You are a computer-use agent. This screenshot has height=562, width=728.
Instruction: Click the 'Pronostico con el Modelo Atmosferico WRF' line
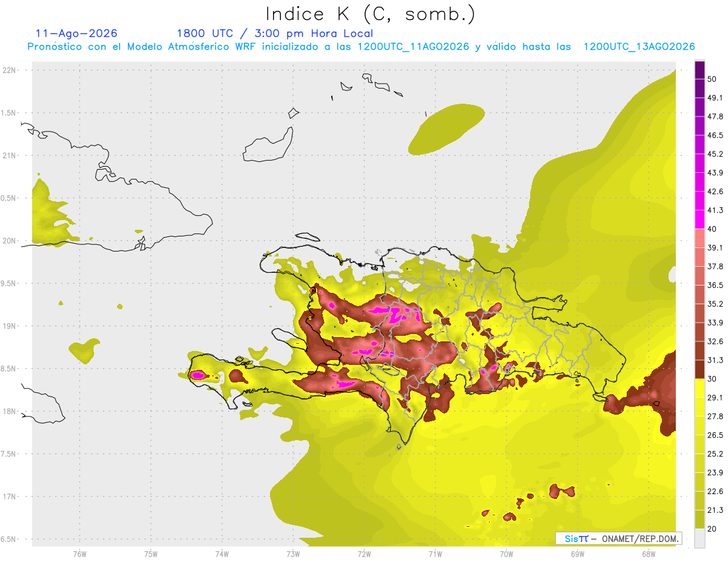click(361, 47)
